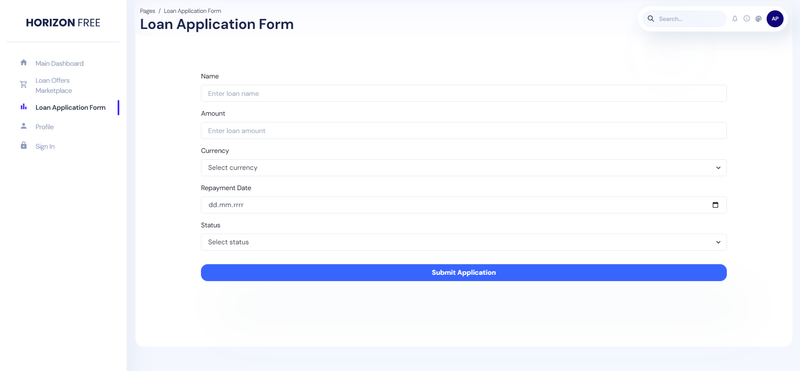Image resolution: width=800 pixels, height=371 pixels.
Task: Click the person icon next to Profile
Action: (x=23, y=126)
